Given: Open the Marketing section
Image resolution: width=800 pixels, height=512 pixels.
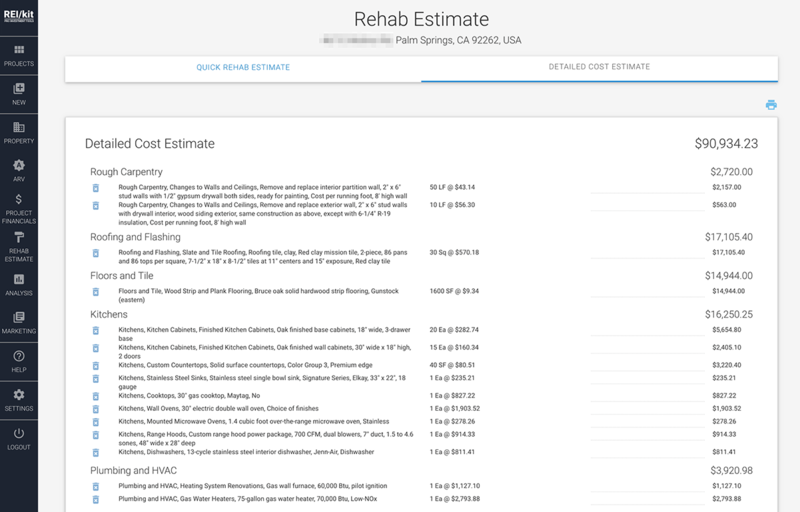Looking at the screenshot, I should 19,323.
